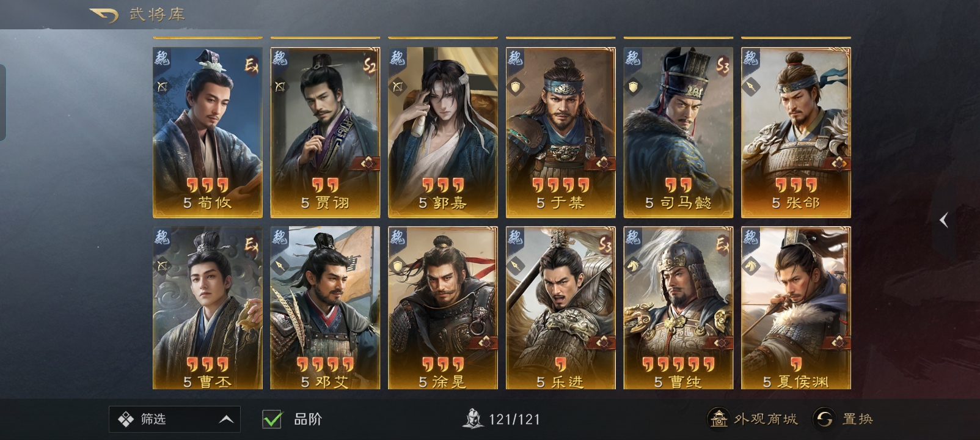The height and width of the screenshot is (440, 980).
Task: Click the EX badge on 荀攸 card
Action: pos(251,65)
